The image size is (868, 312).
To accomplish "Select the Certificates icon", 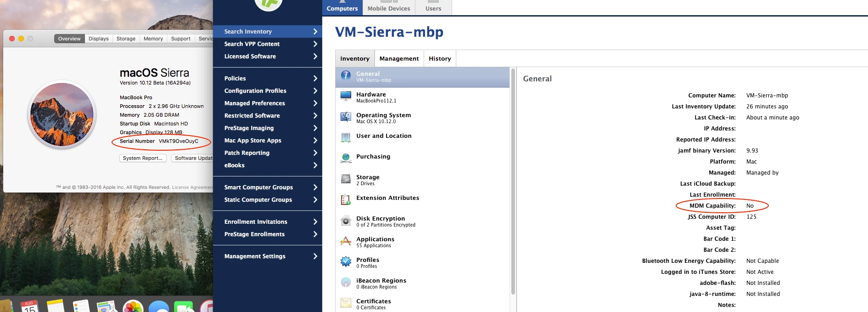I will pyautogui.click(x=346, y=303).
